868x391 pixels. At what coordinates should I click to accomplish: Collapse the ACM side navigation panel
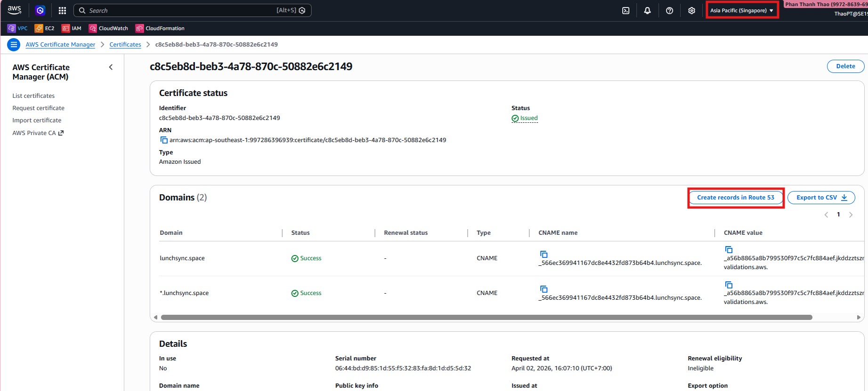[111, 67]
